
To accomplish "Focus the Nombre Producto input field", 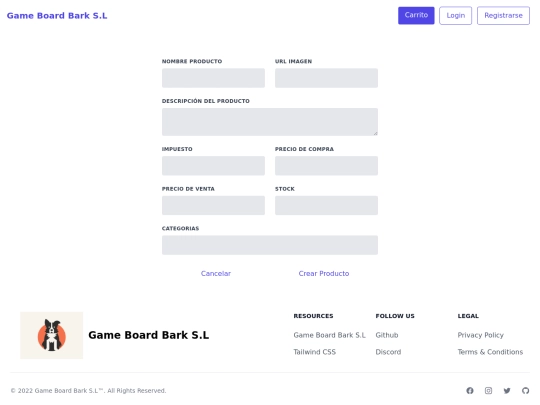I will tap(213, 78).
